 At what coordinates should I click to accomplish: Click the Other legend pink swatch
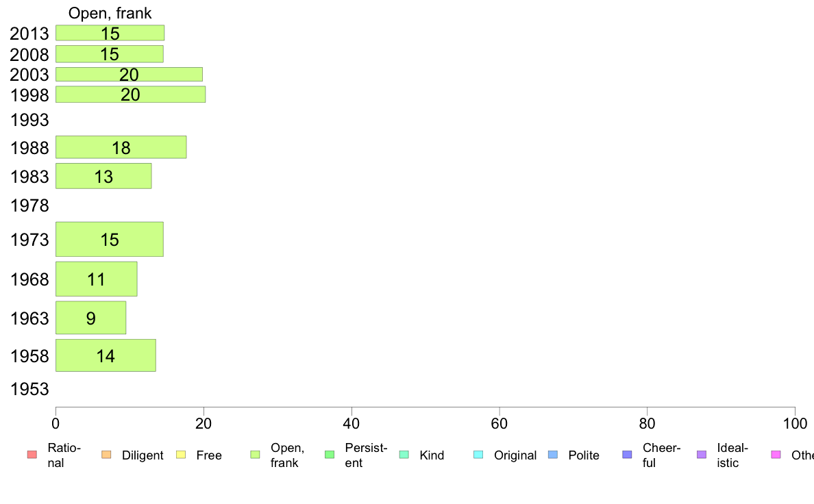pos(776,455)
